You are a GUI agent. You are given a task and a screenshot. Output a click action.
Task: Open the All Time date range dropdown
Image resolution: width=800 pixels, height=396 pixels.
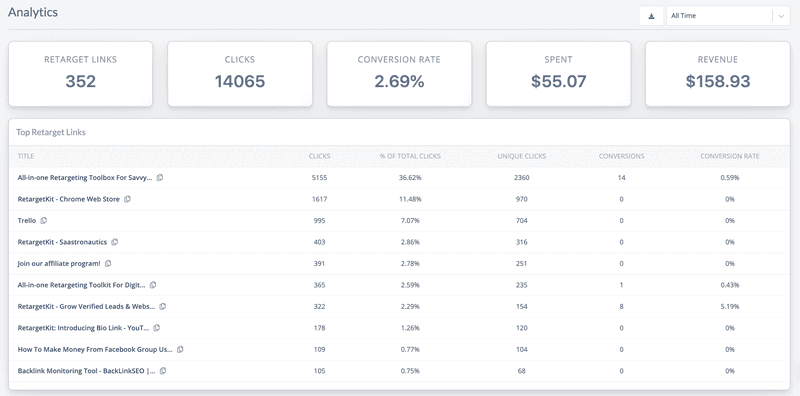point(728,16)
